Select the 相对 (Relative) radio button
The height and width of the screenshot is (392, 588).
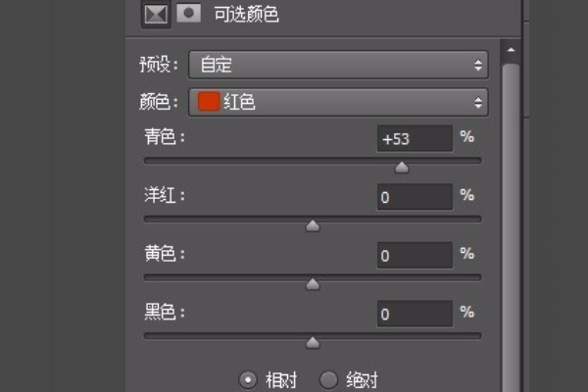(248, 379)
